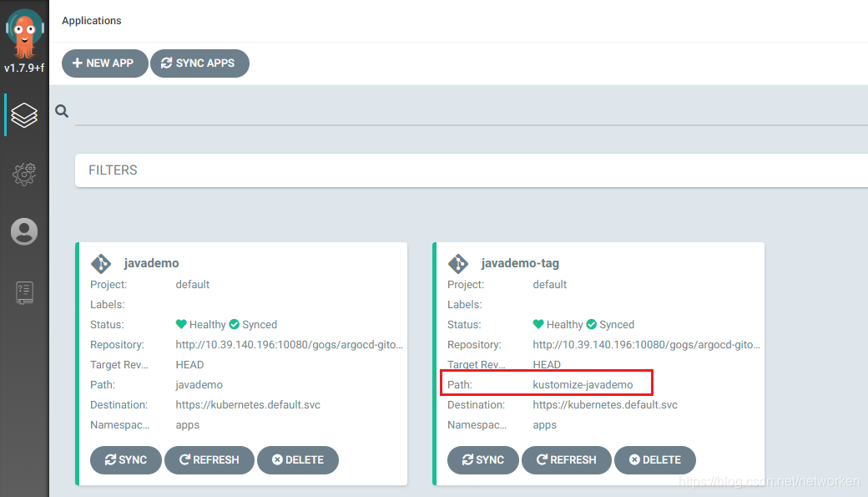Create a new app with NEW APP button

point(104,63)
